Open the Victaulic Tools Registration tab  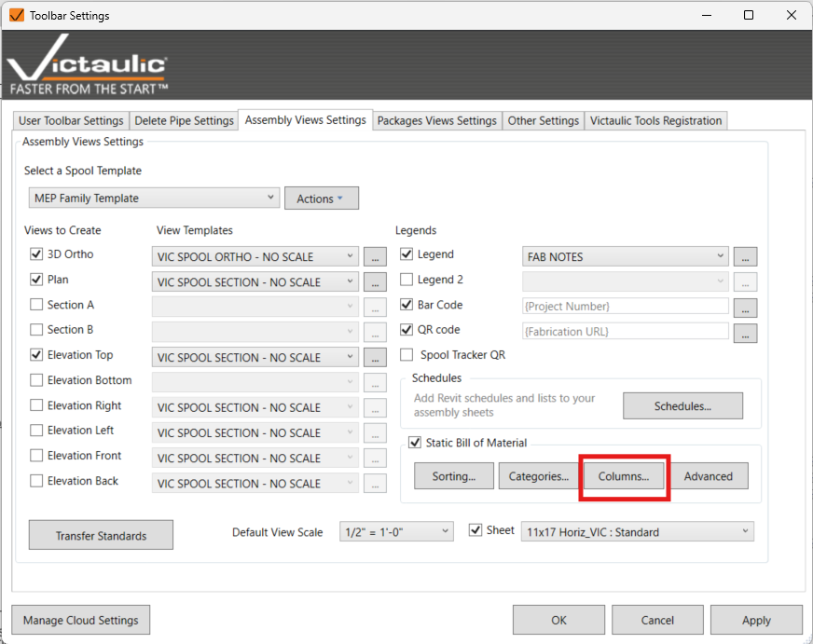click(655, 121)
